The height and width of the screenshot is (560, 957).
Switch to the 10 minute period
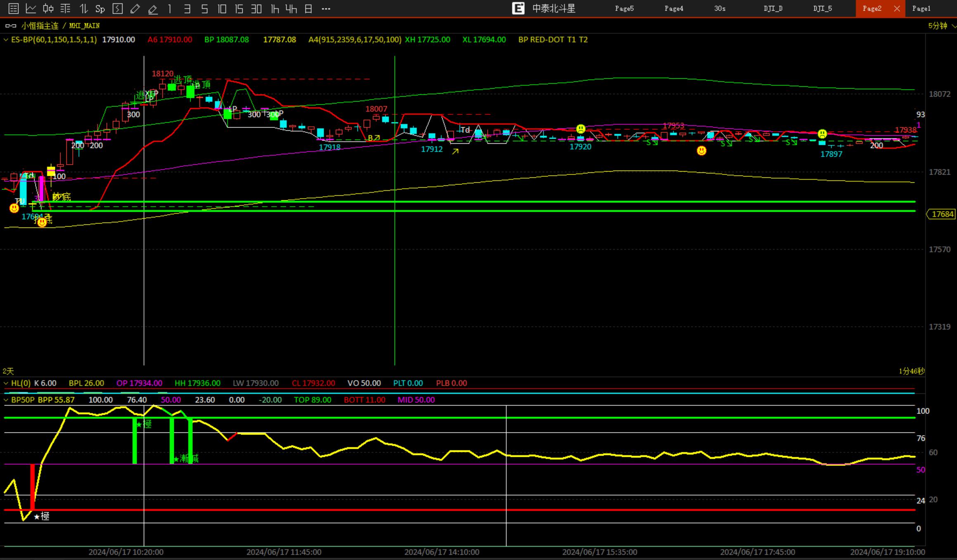222,9
